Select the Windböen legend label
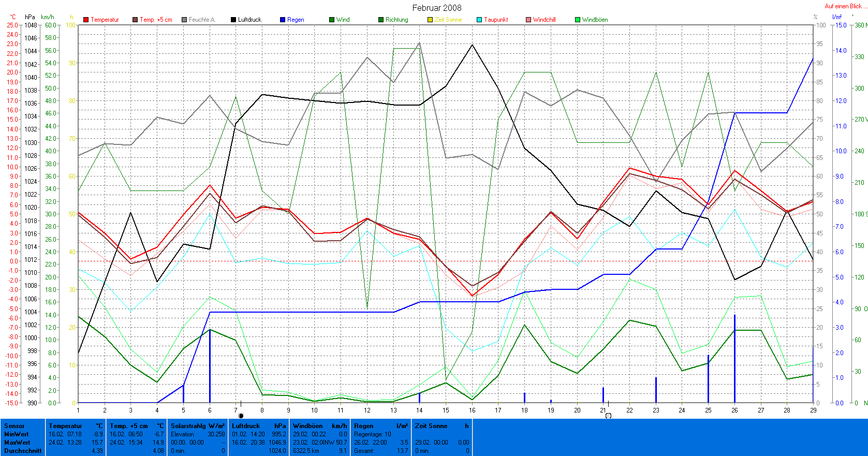 (x=595, y=20)
